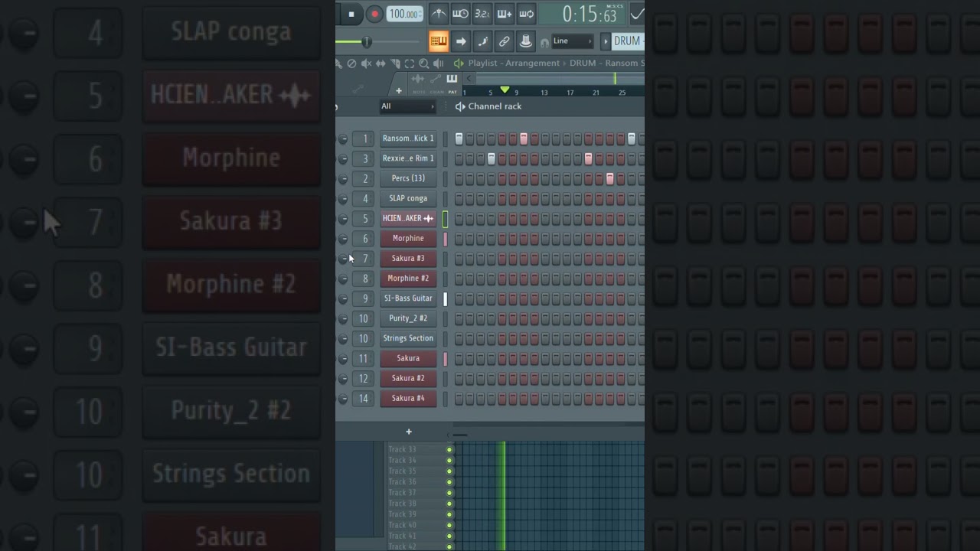Click the tempo 100.000 field
Screen dimensions: 980x551
point(403,14)
